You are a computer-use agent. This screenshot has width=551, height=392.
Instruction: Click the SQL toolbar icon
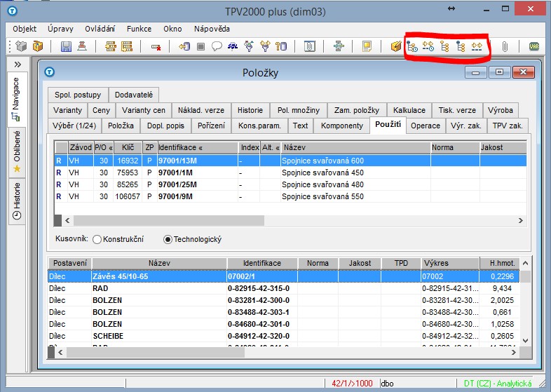pyautogui.click(x=232, y=47)
